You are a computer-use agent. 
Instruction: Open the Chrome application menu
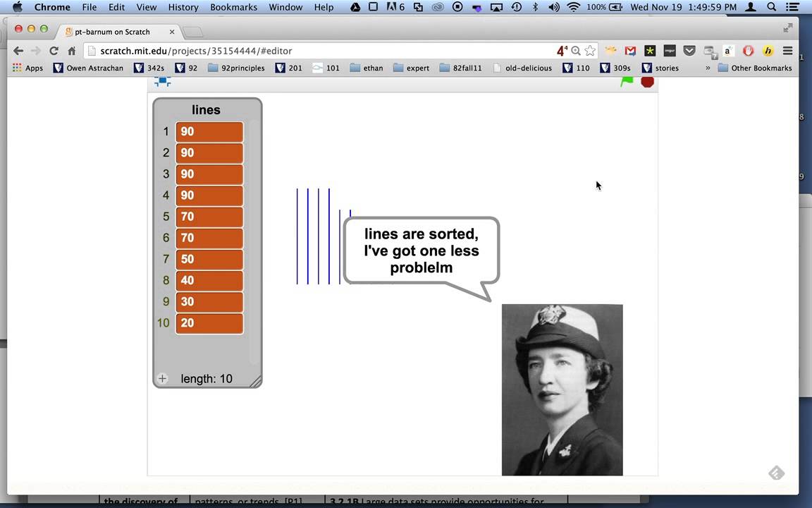(x=52, y=7)
